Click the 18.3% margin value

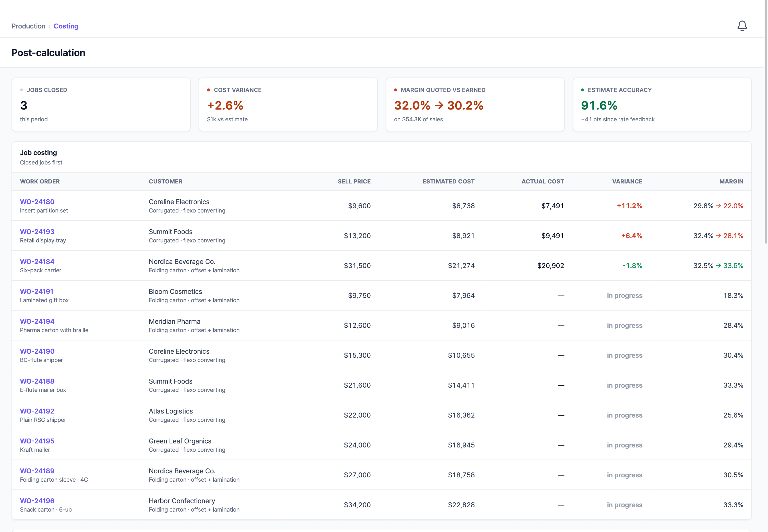coord(733,296)
